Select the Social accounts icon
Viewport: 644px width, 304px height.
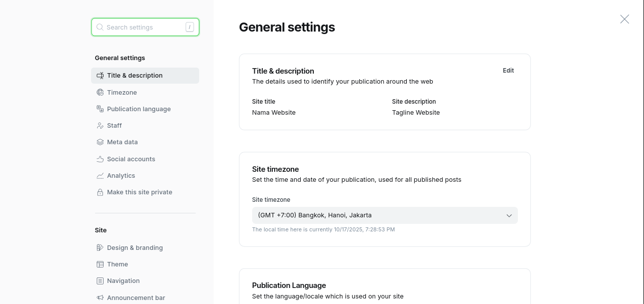click(100, 159)
